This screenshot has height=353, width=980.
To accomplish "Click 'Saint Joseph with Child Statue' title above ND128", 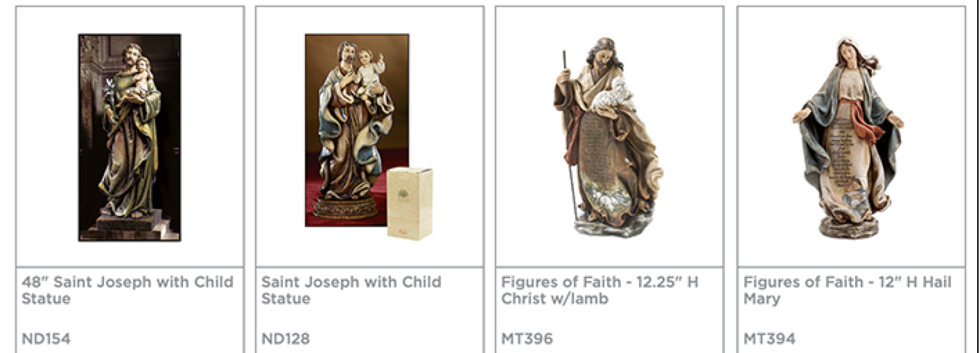I will [351, 290].
